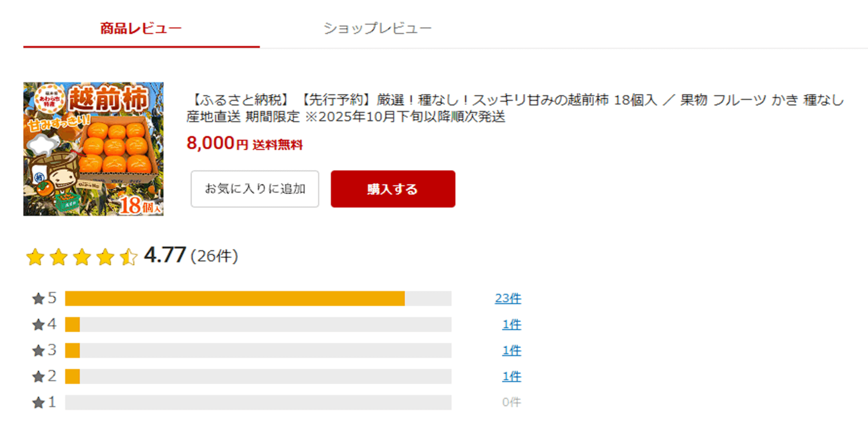
Task: Click the 3-star row star icon
Action: point(38,350)
